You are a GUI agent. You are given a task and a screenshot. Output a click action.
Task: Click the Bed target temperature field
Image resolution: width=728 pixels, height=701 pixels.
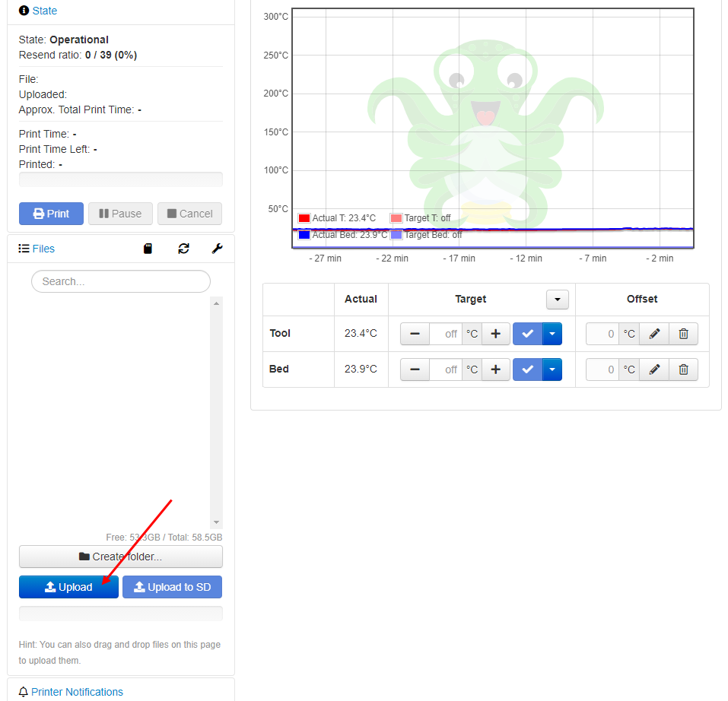446,370
